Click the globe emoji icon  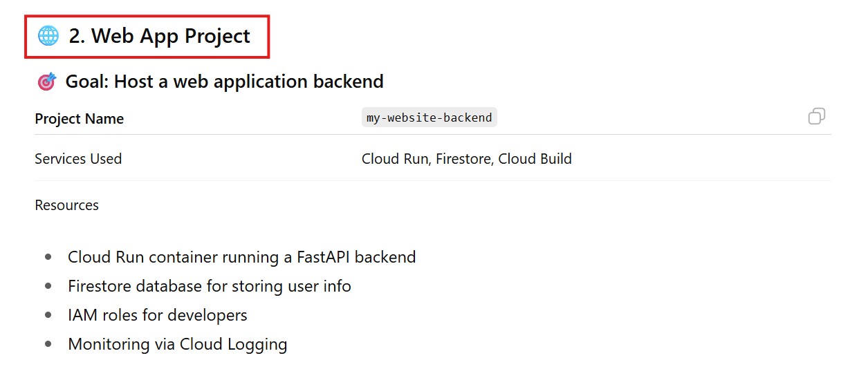click(x=48, y=36)
